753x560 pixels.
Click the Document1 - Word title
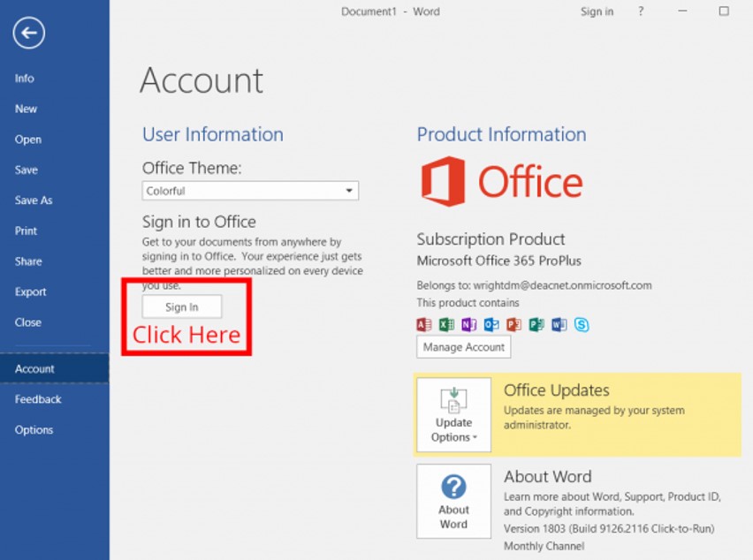coord(391,11)
